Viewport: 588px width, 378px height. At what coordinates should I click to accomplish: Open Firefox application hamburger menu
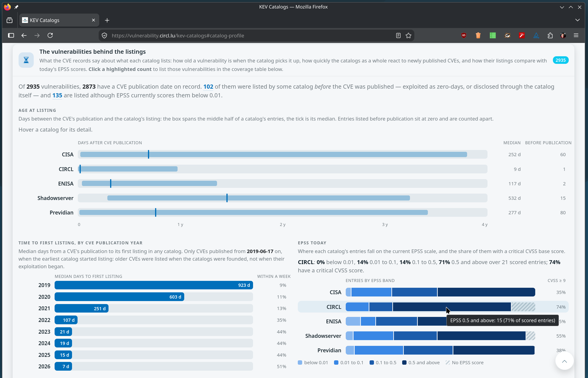576,35
